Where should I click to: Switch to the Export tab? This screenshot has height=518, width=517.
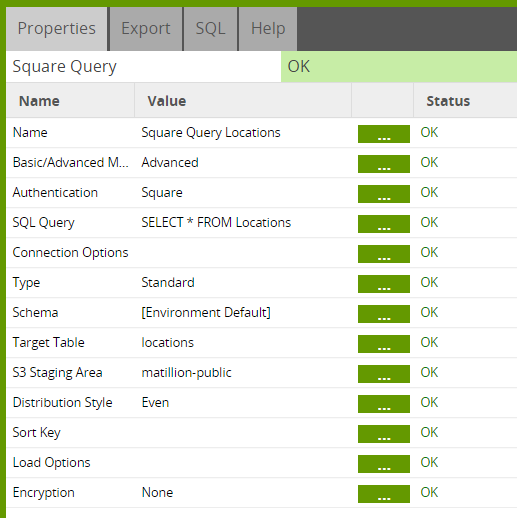pyautogui.click(x=146, y=29)
